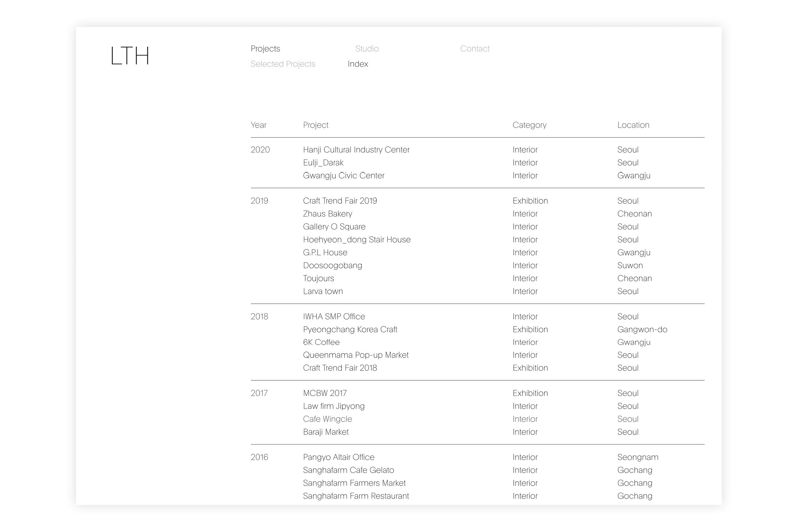798x532 pixels.
Task: Open Hoehyeon_dong Stair House project
Action: point(356,239)
